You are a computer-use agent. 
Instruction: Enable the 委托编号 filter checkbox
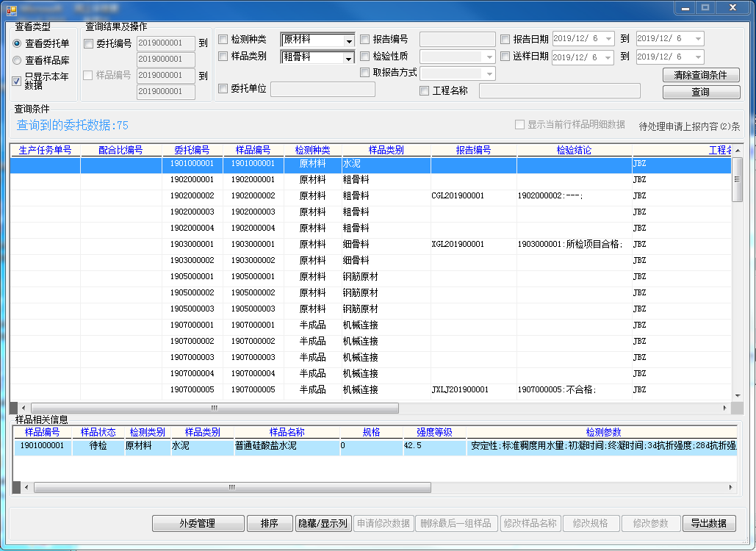pyautogui.click(x=89, y=44)
